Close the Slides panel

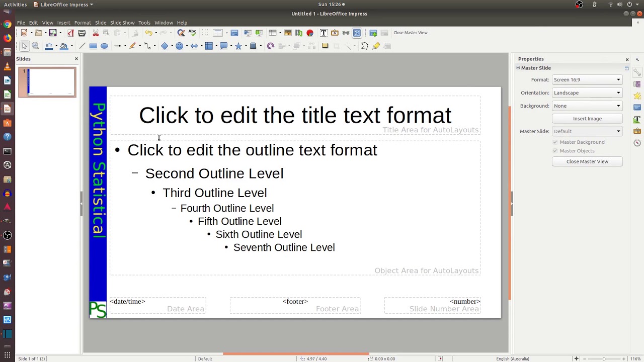click(x=76, y=59)
